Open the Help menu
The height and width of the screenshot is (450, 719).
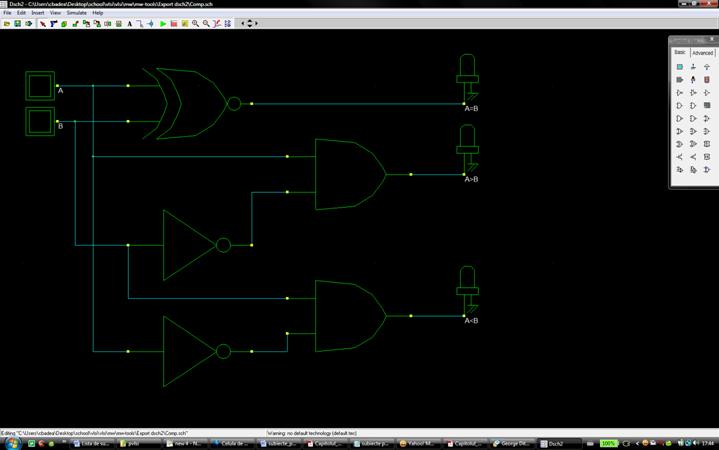pos(98,13)
